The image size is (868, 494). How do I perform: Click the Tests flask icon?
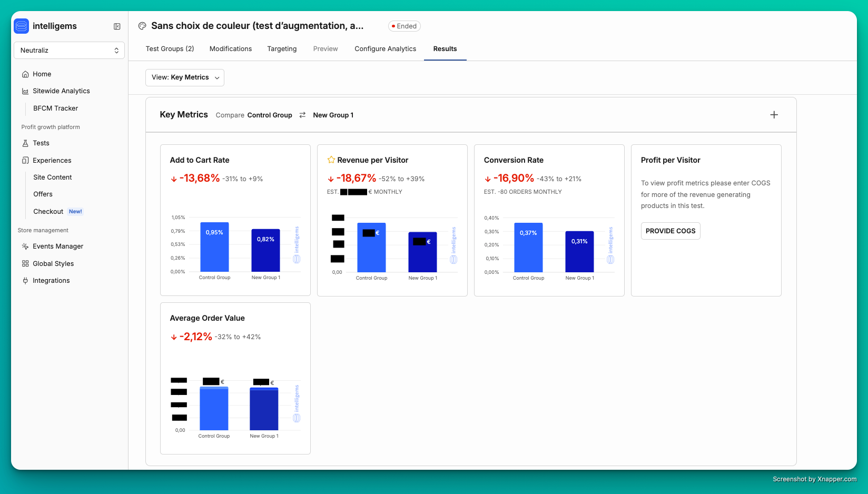[25, 143]
